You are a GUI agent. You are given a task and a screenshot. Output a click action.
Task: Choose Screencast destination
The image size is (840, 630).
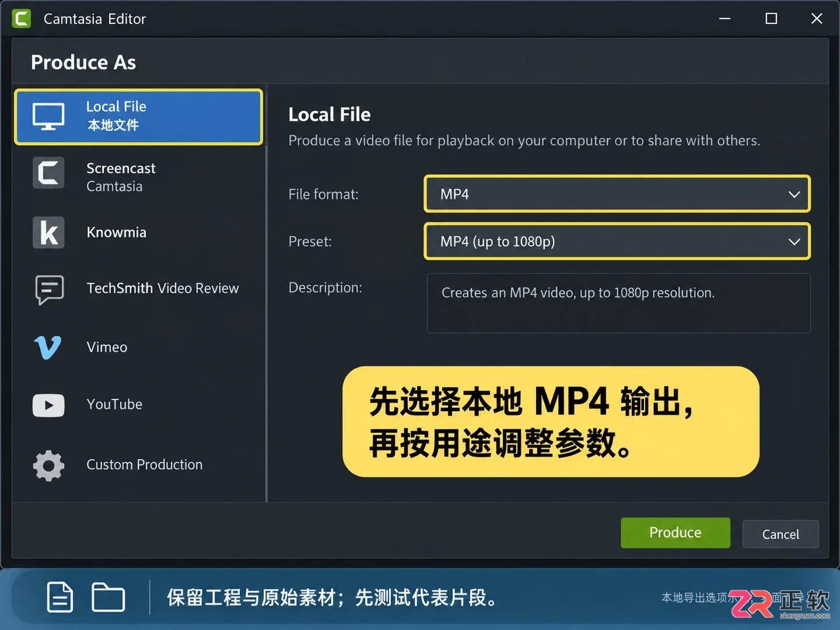click(139, 177)
